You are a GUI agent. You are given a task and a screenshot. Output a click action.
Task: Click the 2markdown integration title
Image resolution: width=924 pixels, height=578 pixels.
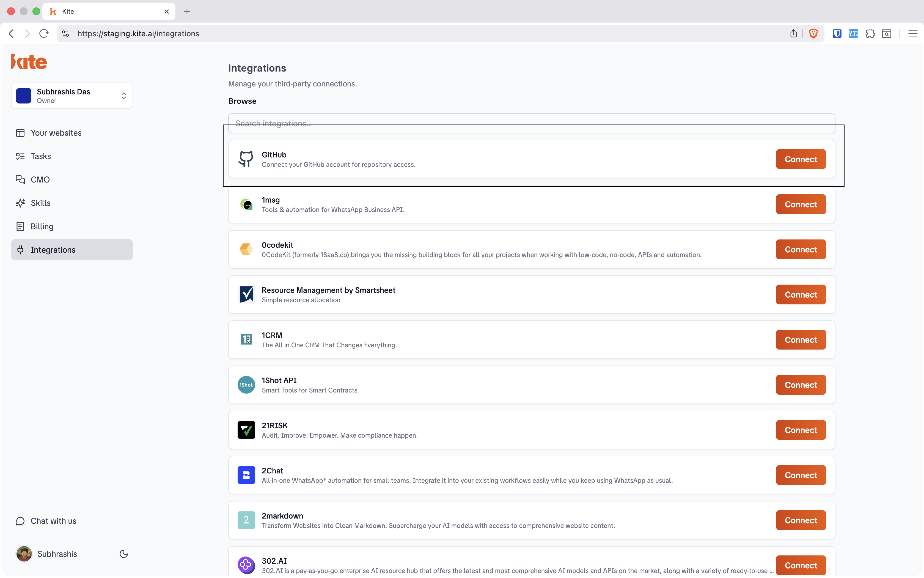point(282,516)
